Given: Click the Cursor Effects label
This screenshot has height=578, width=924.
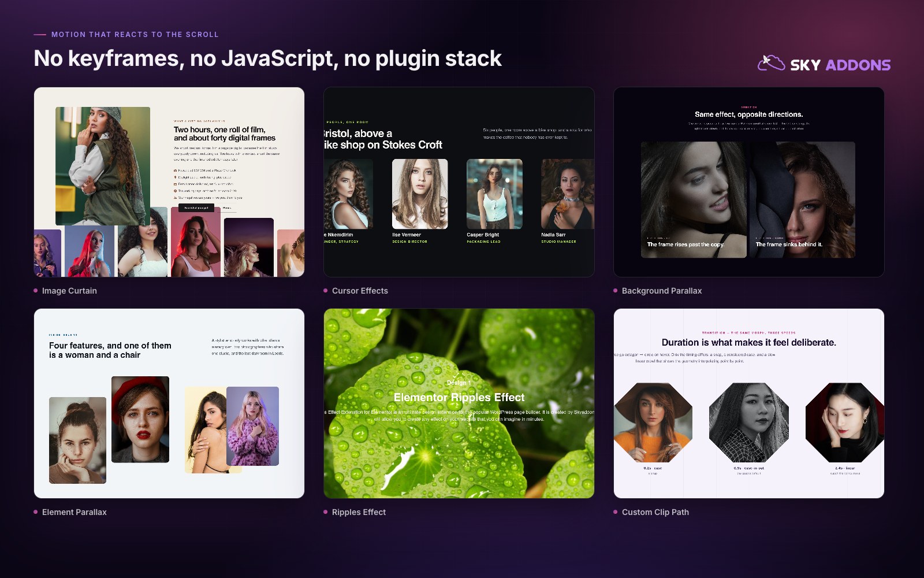Looking at the screenshot, I should [x=360, y=291].
